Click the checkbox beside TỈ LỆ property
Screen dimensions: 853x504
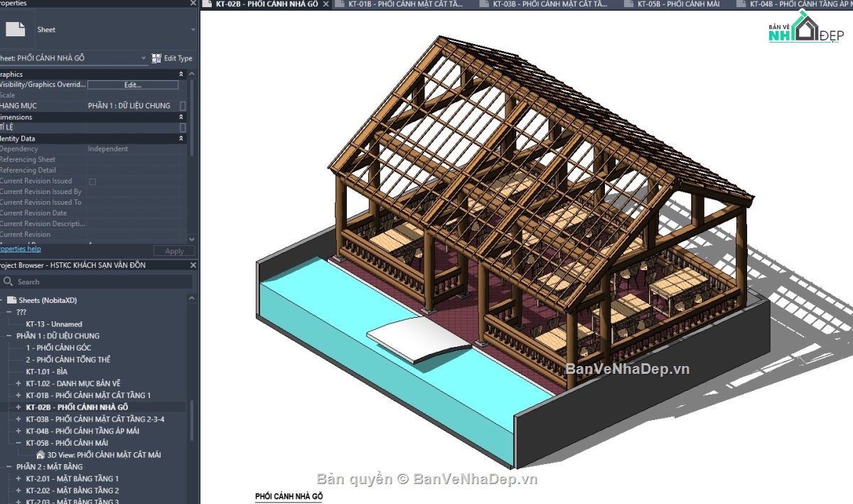pos(183,127)
